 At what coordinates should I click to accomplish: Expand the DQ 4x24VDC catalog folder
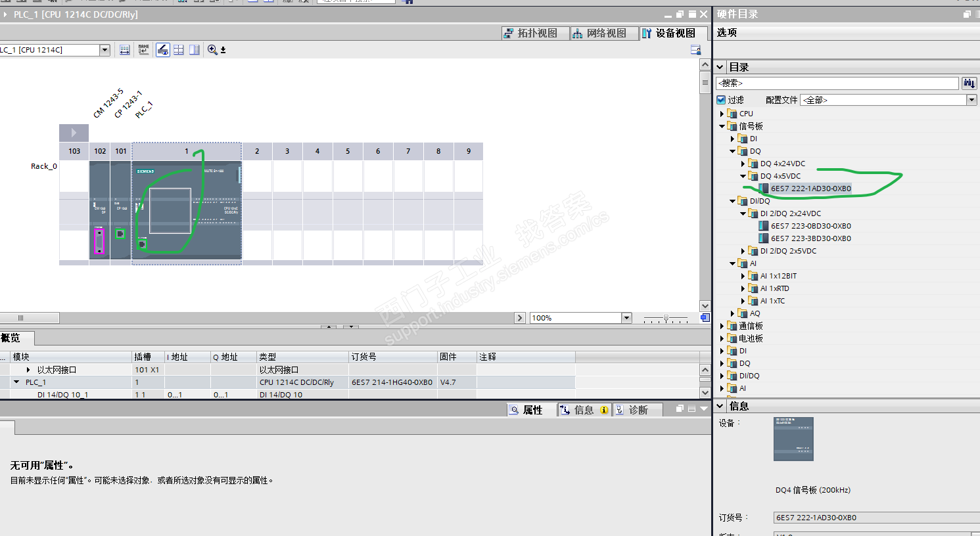(743, 164)
